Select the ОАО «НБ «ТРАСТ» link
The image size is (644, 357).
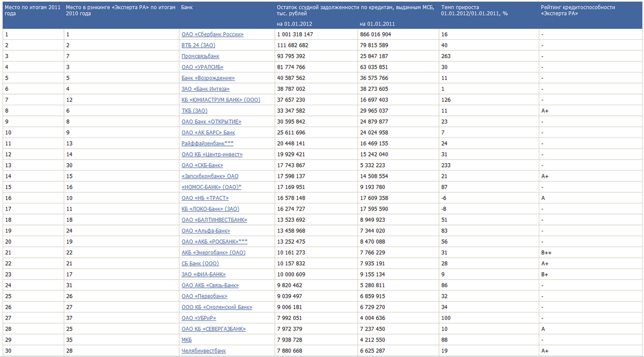pos(205,198)
